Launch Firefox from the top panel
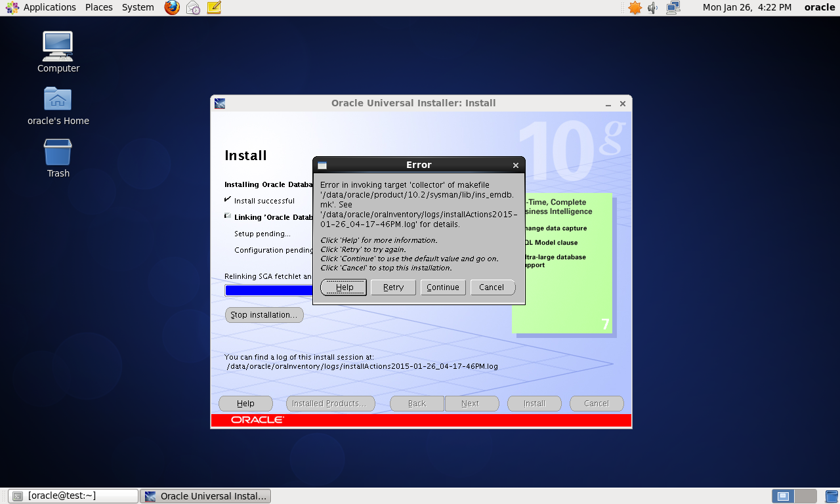Screen dimensions: 840x504 [x=172, y=8]
